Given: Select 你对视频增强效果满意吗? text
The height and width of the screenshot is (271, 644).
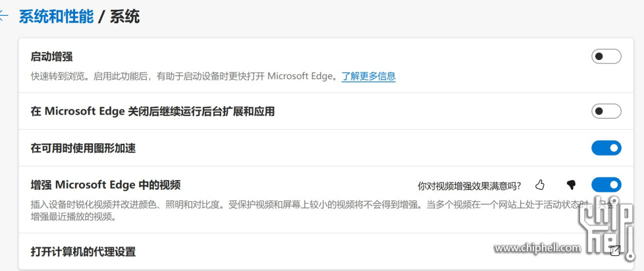Looking at the screenshot, I should coord(470,186).
